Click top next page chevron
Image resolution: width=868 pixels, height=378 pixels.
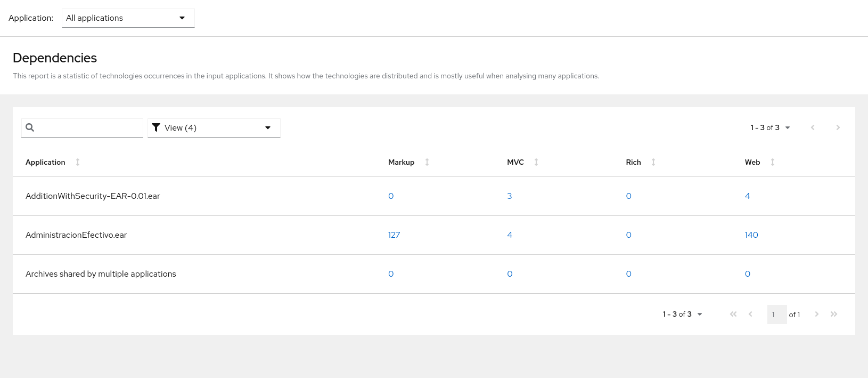pos(838,127)
